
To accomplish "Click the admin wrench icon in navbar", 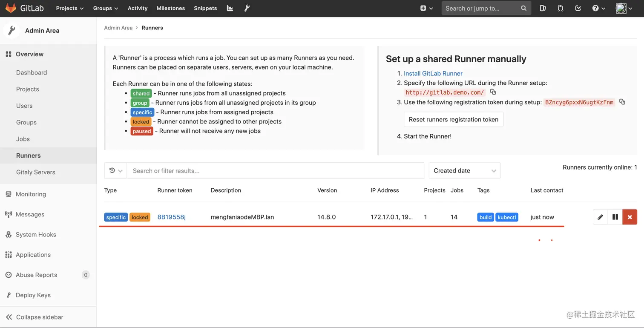I will click(x=247, y=8).
